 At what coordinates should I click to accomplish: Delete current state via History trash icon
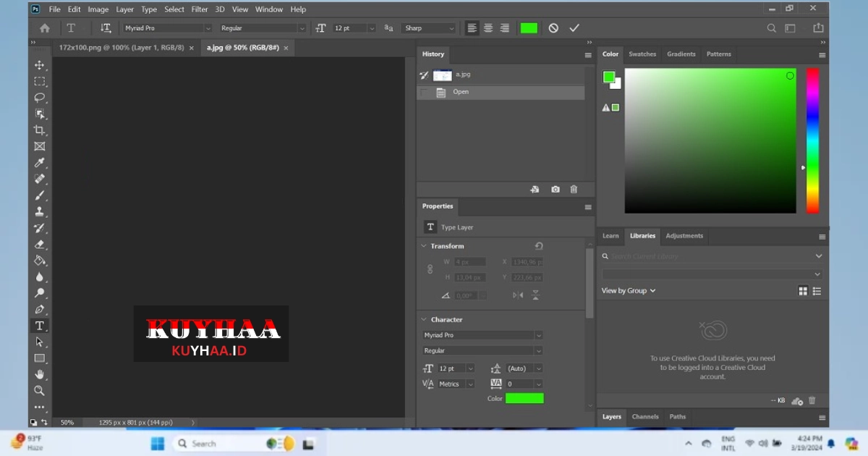(x=574, y=189)
